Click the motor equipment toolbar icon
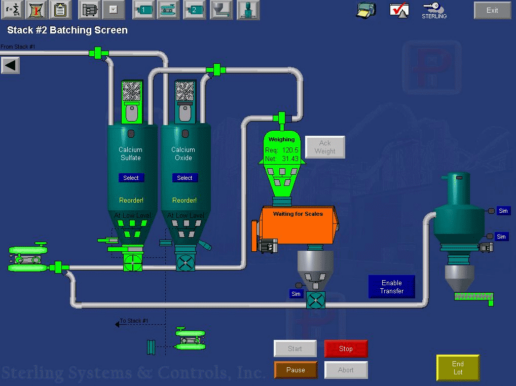The height and width of the screenshot is (386, 516). point(89,10)
